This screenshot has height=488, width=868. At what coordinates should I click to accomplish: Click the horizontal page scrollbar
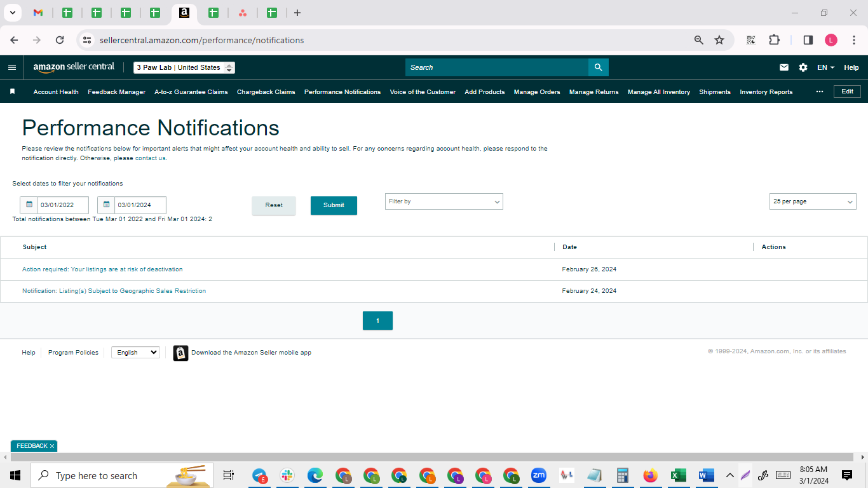pyautogui.click(x=432, y=457)
